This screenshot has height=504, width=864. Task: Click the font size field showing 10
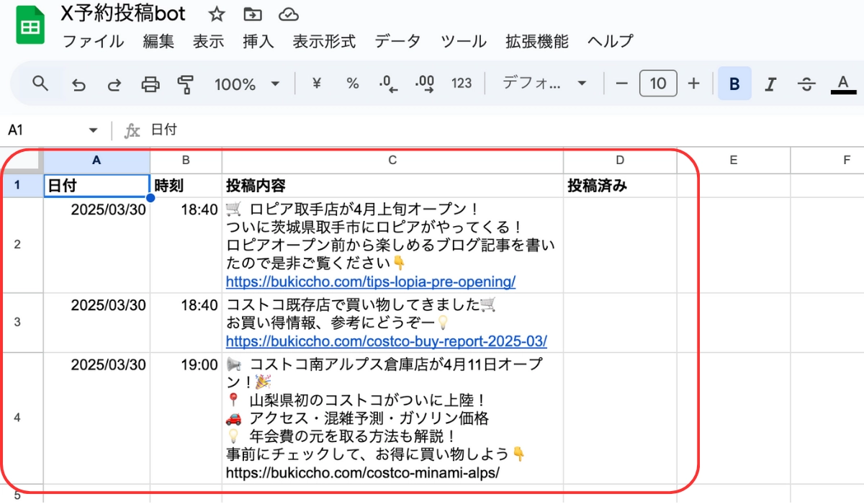point(658,84)
